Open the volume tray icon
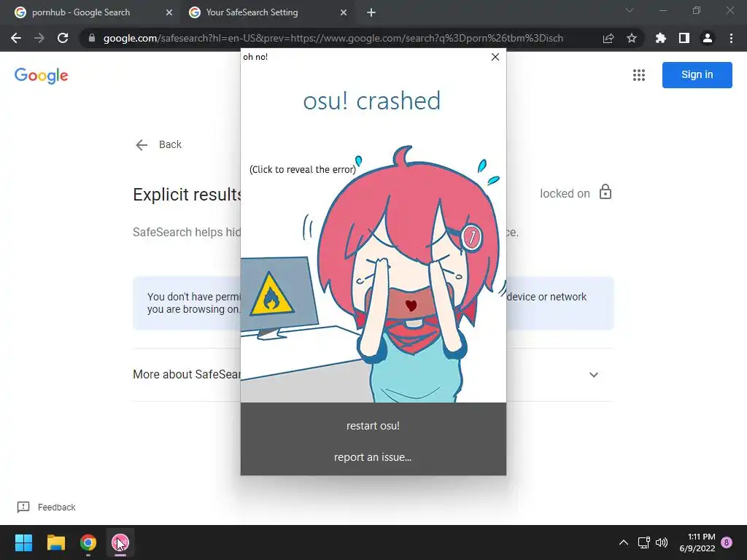The image size is (747, 560). (x=662, y=542)
